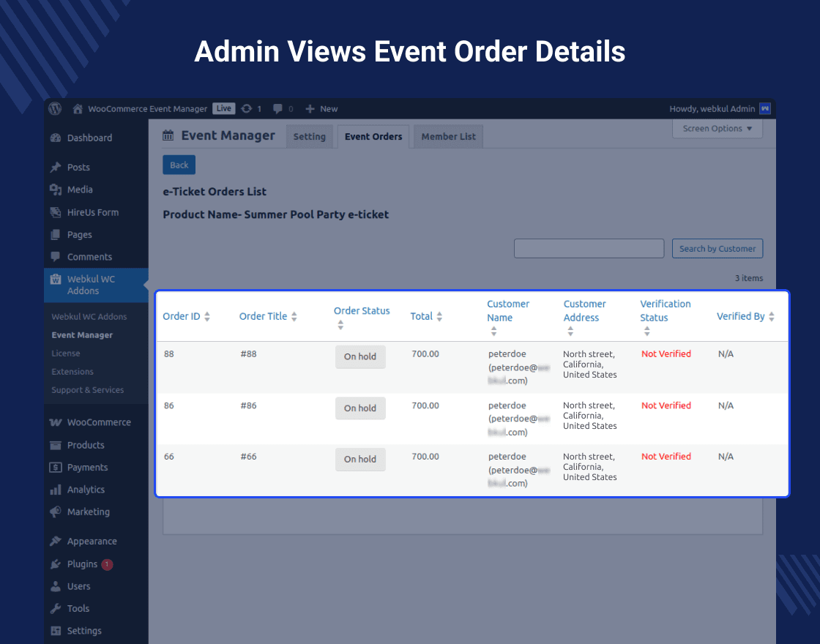Viewport: 820px width, 644px height.
Task: Open the updates icon in admin bar
Action: [246, 109]
